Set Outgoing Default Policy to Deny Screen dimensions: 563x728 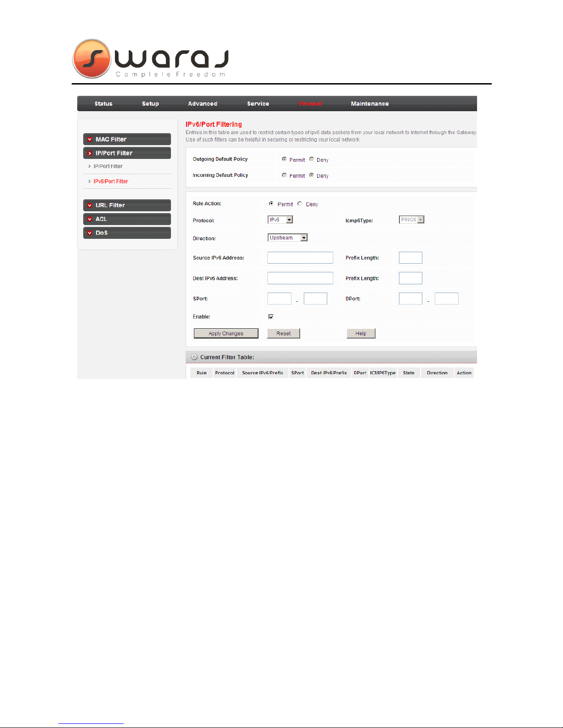311,159
